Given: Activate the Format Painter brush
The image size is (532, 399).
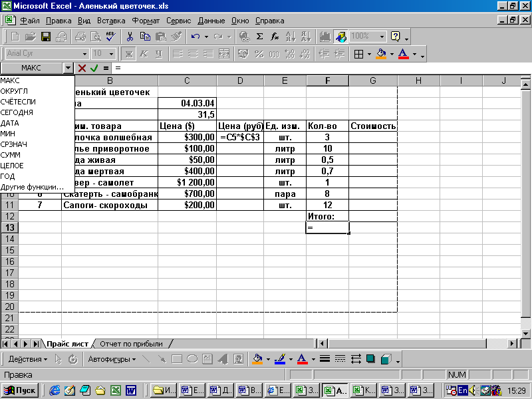Looking at the screenshot, I should tap(176, 37).
